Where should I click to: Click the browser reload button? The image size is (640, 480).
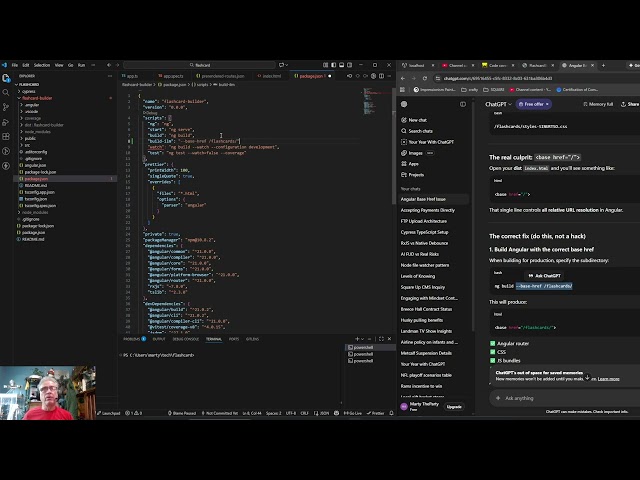[424, 78]
